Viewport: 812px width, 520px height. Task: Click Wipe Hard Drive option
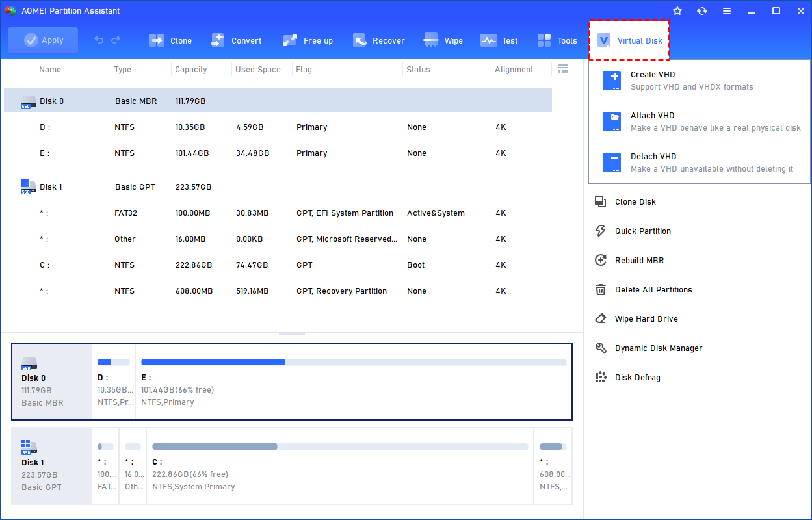point(636,318)
